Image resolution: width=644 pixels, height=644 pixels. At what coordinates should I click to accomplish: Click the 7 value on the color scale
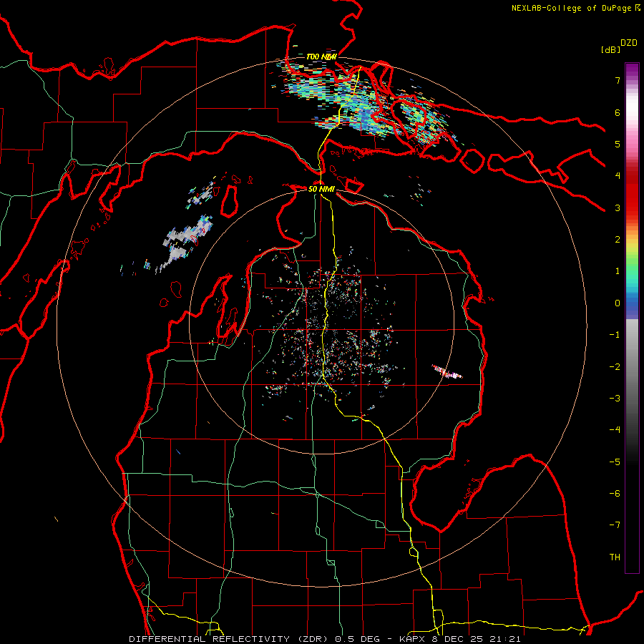click(618, 80)
